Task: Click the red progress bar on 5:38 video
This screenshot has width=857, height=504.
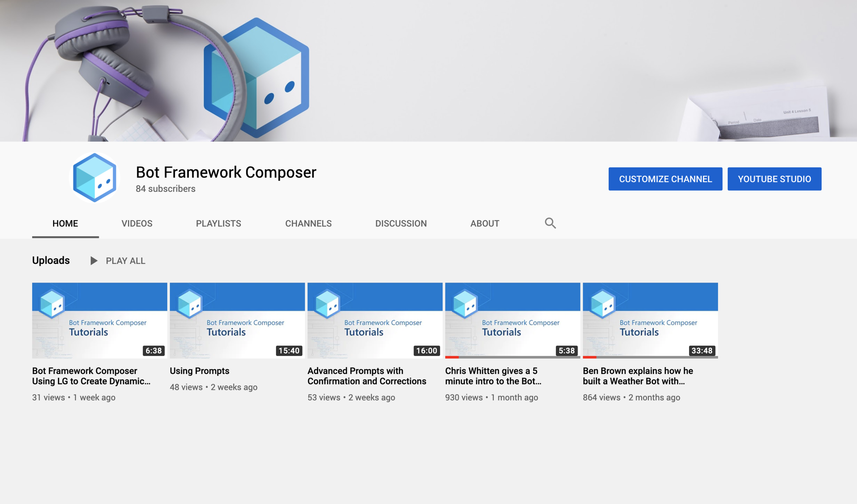Action: coord(452,357)
